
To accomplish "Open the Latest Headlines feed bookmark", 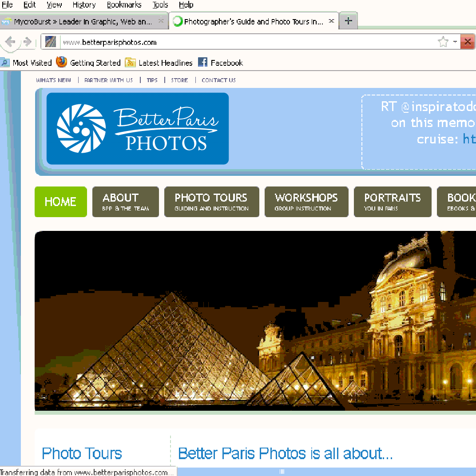I will point(159,63).
